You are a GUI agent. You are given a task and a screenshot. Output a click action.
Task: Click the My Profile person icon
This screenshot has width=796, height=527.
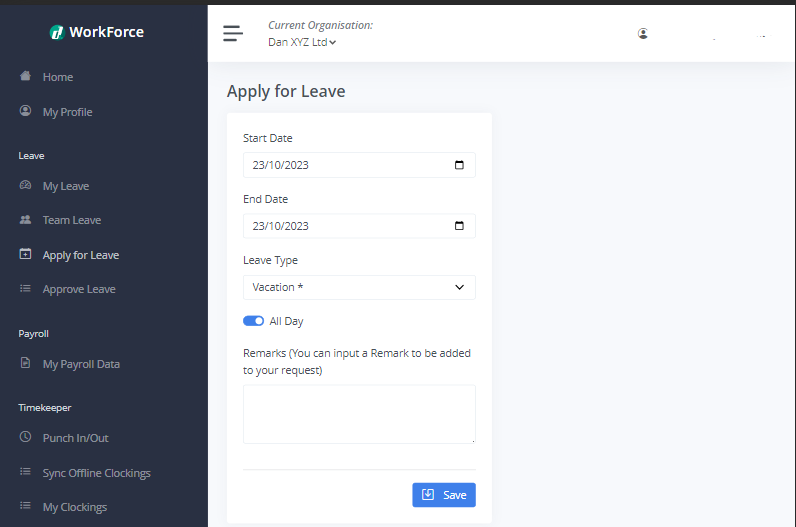26,111
